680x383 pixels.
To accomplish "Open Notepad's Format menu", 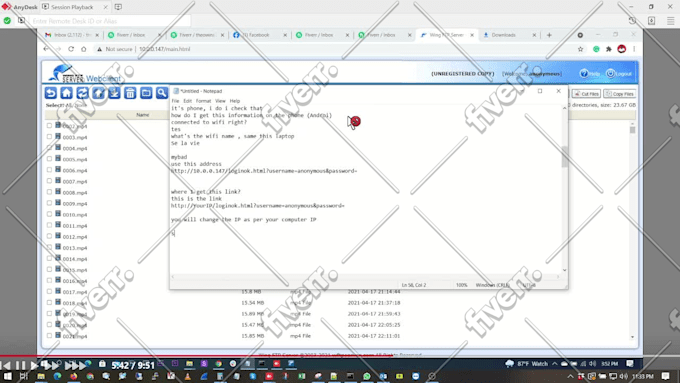I will (203, 101).
